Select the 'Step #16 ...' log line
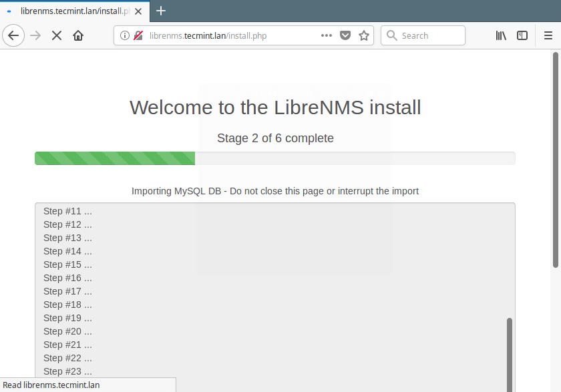 click(x=67, y=278)
